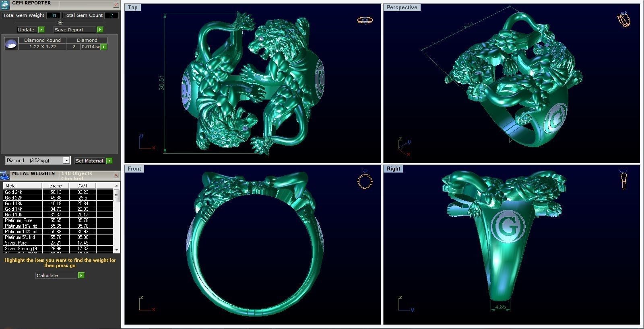Click the 29.5 DWT value
This screenshot has width=644, height=329.
pos(83,198)
